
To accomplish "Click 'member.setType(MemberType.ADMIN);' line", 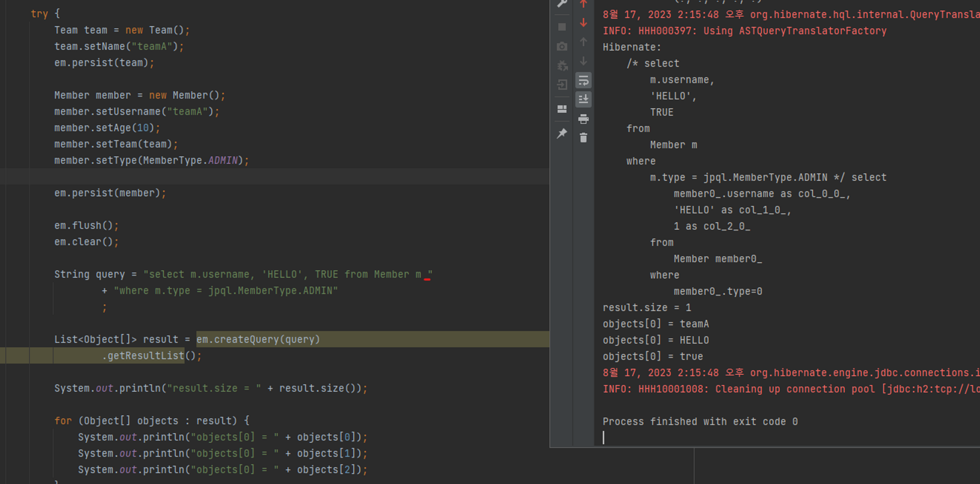I will coord(151,161).
